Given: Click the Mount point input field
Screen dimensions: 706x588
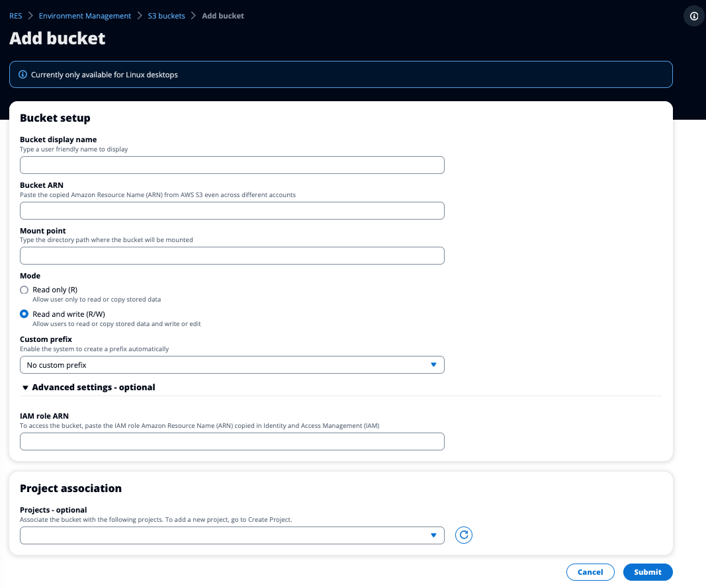Looking at the screenshot, I should tap(232, 255).
